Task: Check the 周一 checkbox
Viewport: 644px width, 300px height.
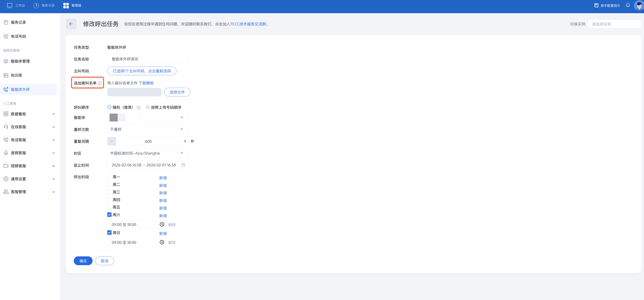Action: tap(109, 177)
